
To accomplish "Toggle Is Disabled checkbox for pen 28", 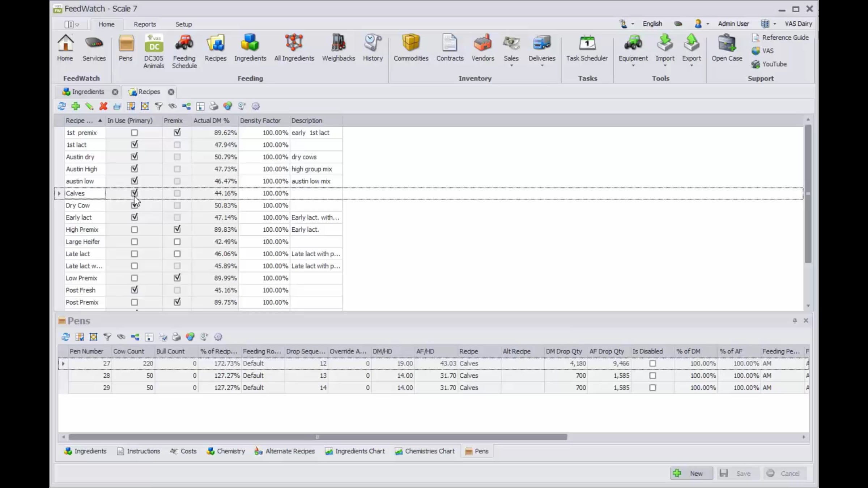I will point(652,376).
